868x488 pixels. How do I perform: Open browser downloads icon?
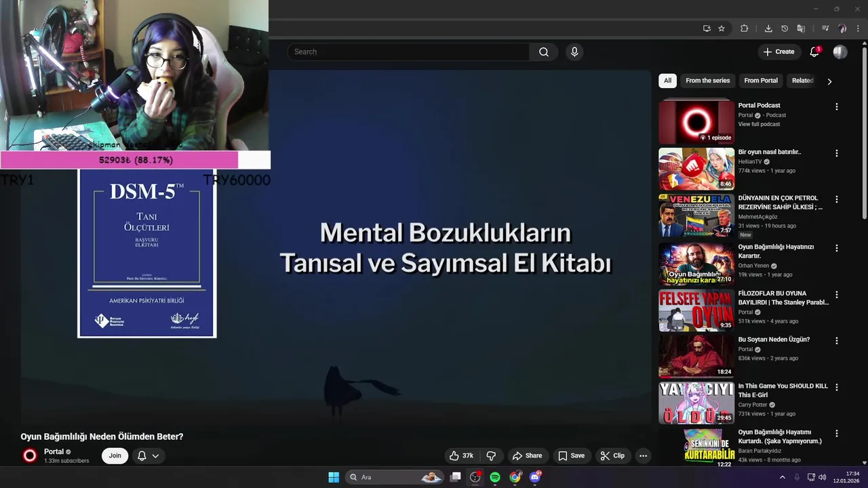768,28
